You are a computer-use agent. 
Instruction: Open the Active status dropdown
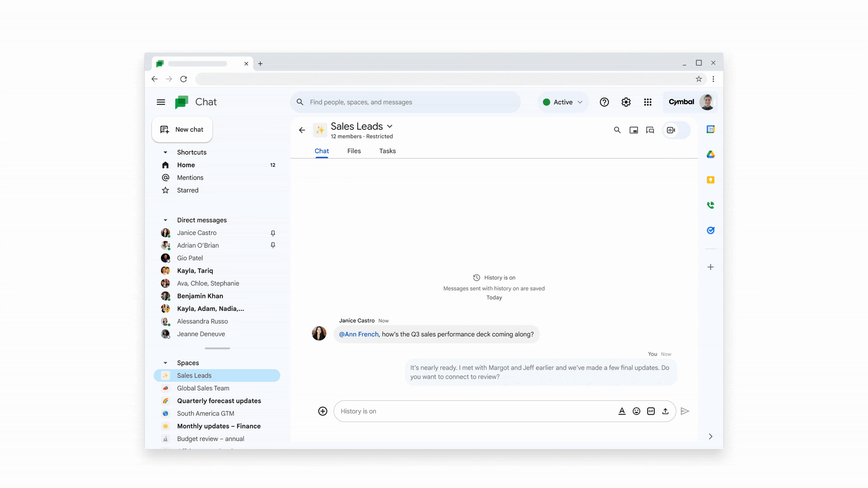click(x=563, y=102)
